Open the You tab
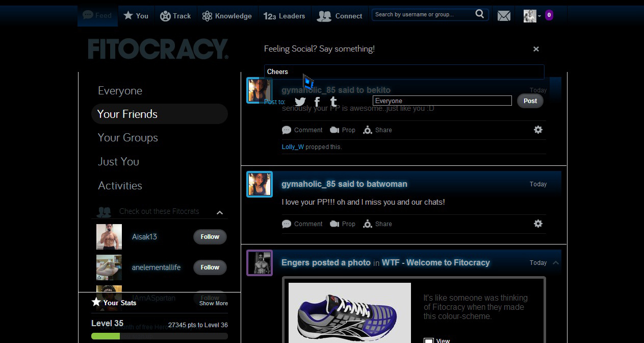The height and width of the screenshot is (343, 644). [136, 16]
